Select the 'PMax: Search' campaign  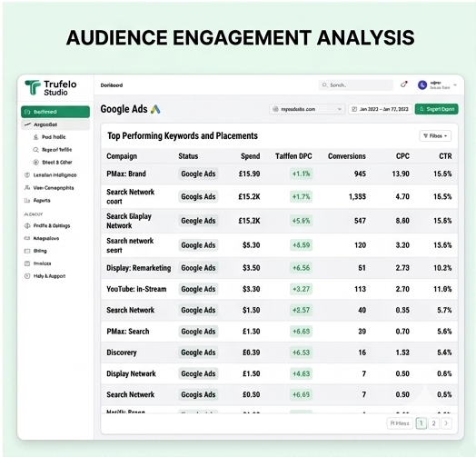point(128,332)
